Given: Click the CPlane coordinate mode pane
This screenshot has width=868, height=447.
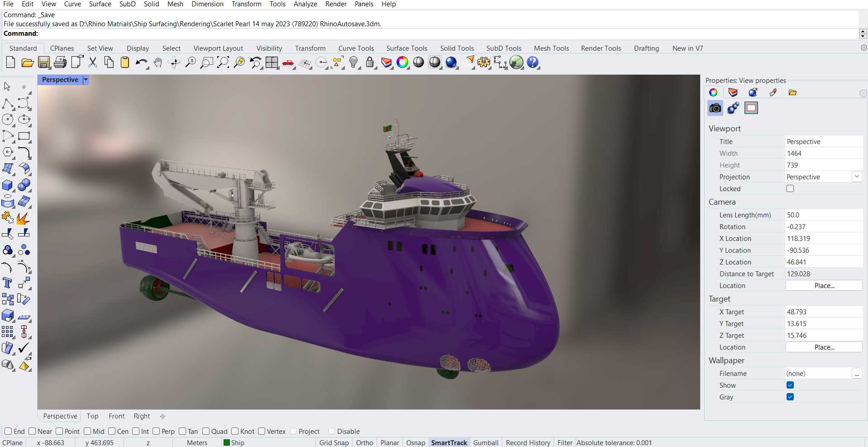Looking at the screenshot, I should tap(13, 442).
